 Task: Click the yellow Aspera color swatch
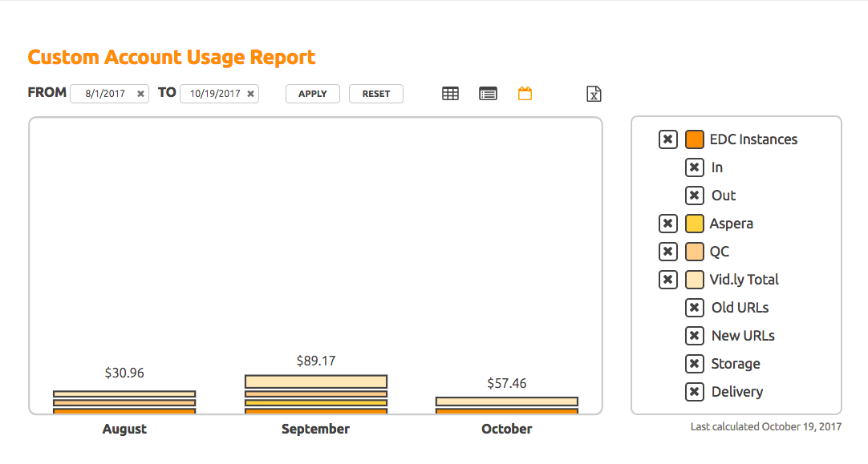point(695,224)
